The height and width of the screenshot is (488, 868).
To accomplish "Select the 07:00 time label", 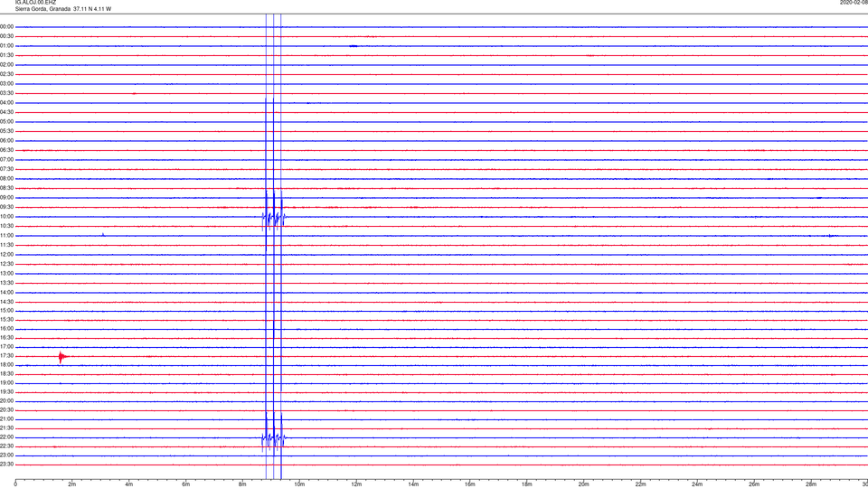I will (6, 159).
